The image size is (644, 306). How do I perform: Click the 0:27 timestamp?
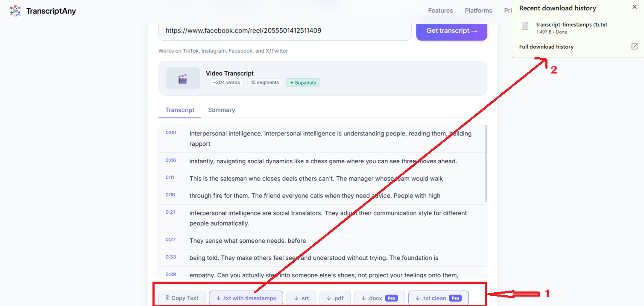click(171, 239)
